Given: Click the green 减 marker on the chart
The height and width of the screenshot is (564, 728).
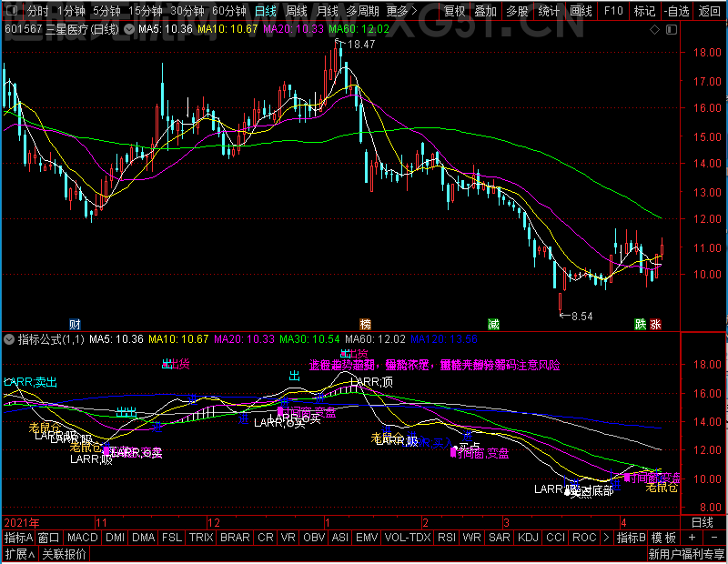Looking at the screenshot, I should click(493, 324).
